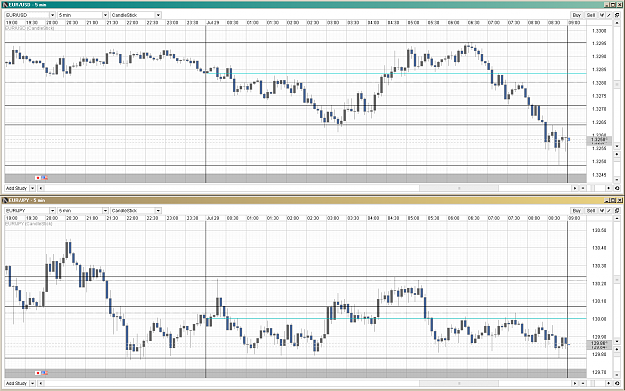This screenshot has width=625, height=391.
Task: Click the US flag event marker in EUR/USD chart
Action: (45, 178)
